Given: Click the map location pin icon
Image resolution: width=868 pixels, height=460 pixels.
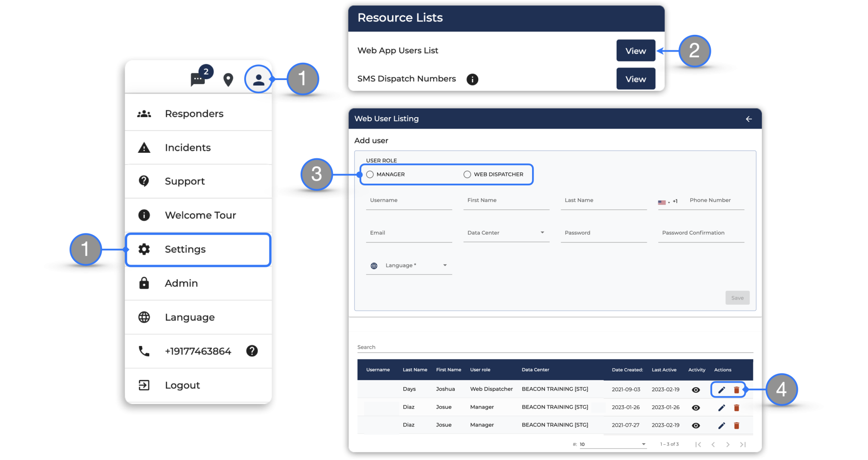Looking at the screenshot, I should point(228,80).
